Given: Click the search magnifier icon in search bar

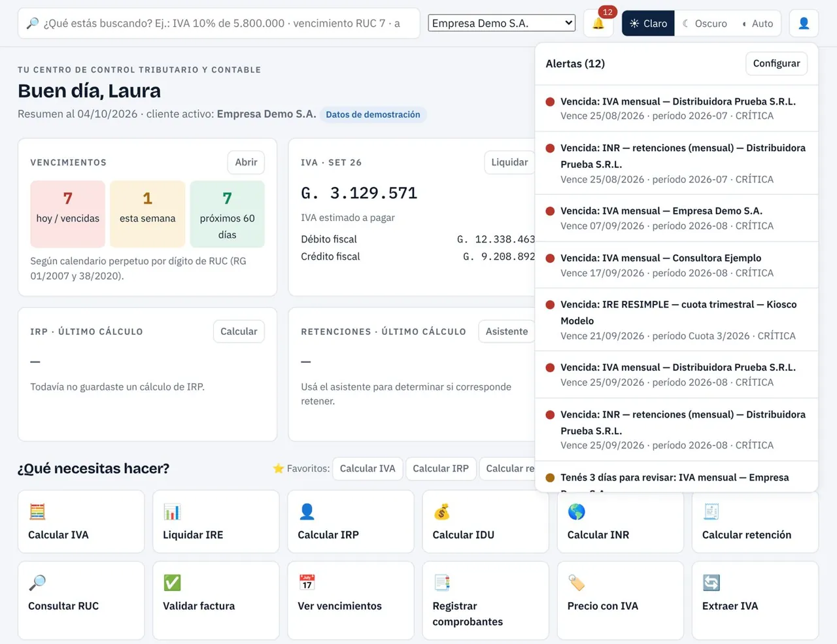Looking at the screenshot, I should 32,24.
